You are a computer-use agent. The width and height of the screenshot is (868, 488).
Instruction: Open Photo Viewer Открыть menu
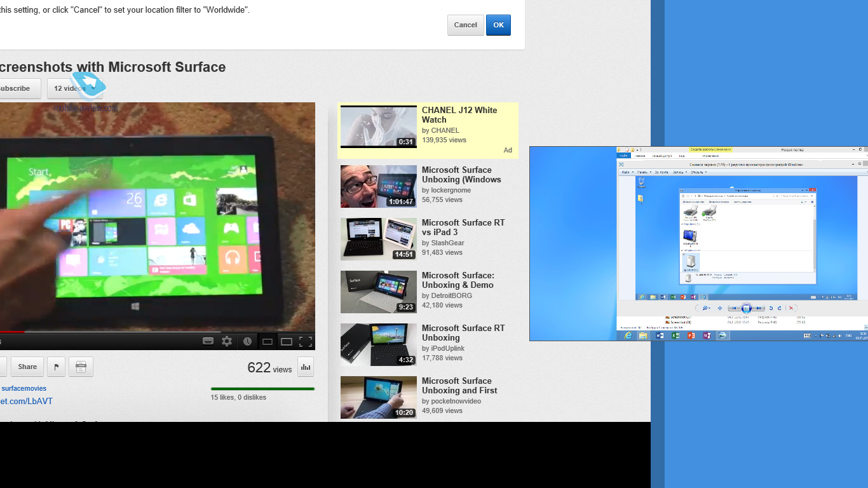coord(698,172)
